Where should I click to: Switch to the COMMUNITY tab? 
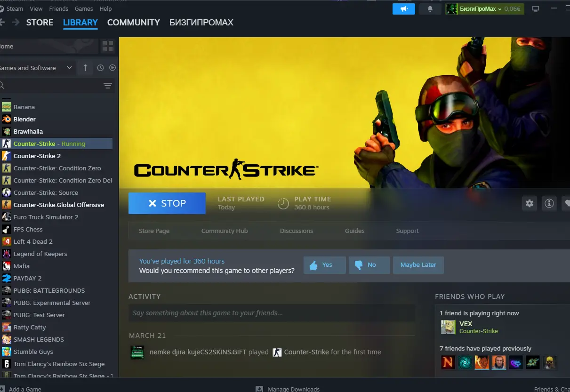(x=134, y=22)
